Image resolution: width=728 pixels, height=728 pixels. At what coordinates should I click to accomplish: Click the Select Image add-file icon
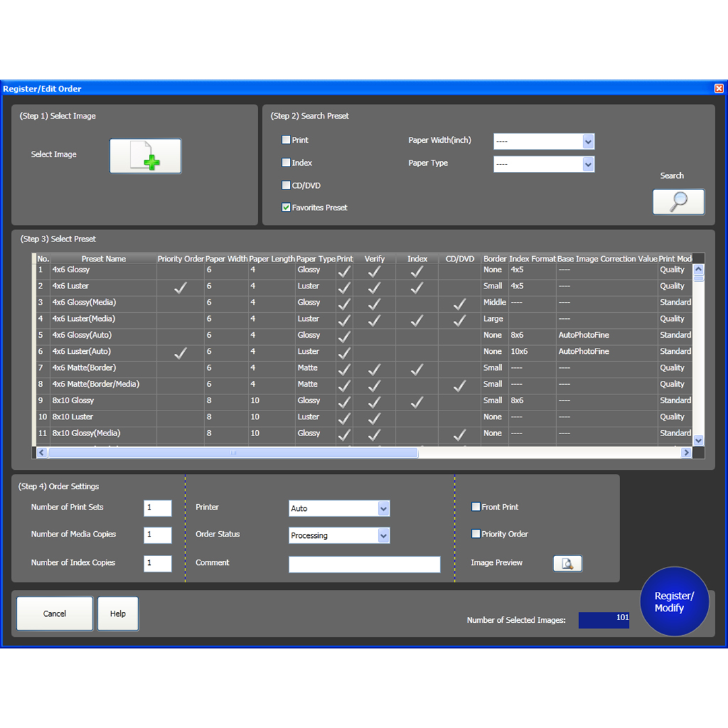(146, 156)
